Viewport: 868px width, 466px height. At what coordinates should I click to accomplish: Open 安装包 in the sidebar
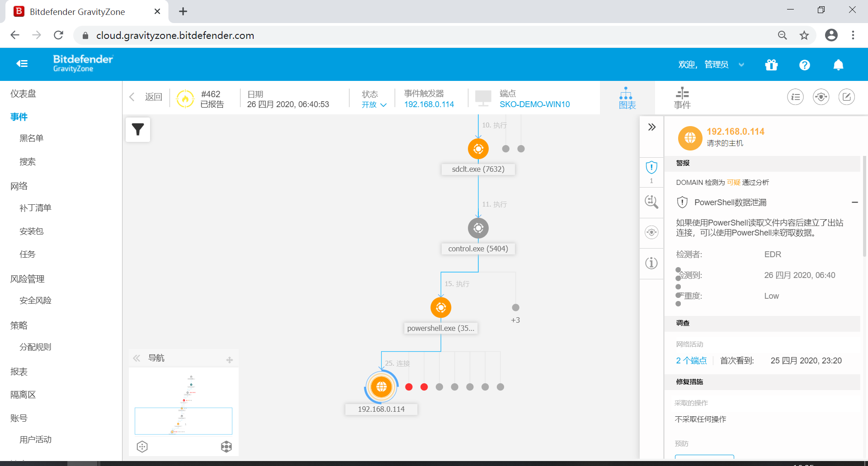pyautogui.click(x=31, y=231)
